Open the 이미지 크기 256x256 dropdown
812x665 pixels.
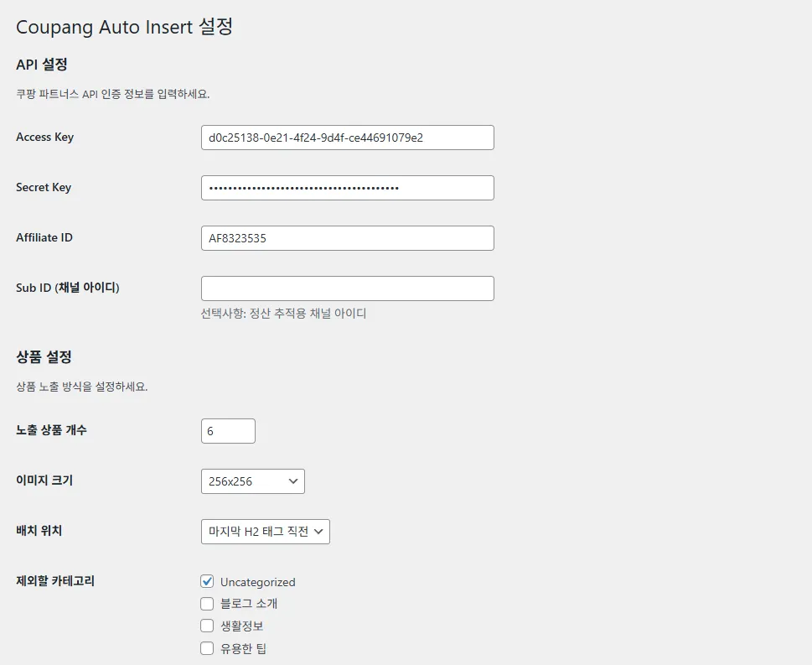[252, 481]
